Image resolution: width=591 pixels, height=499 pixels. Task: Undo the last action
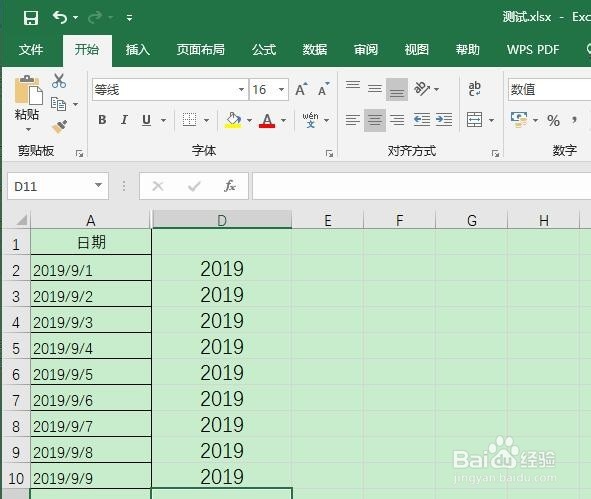60,17
